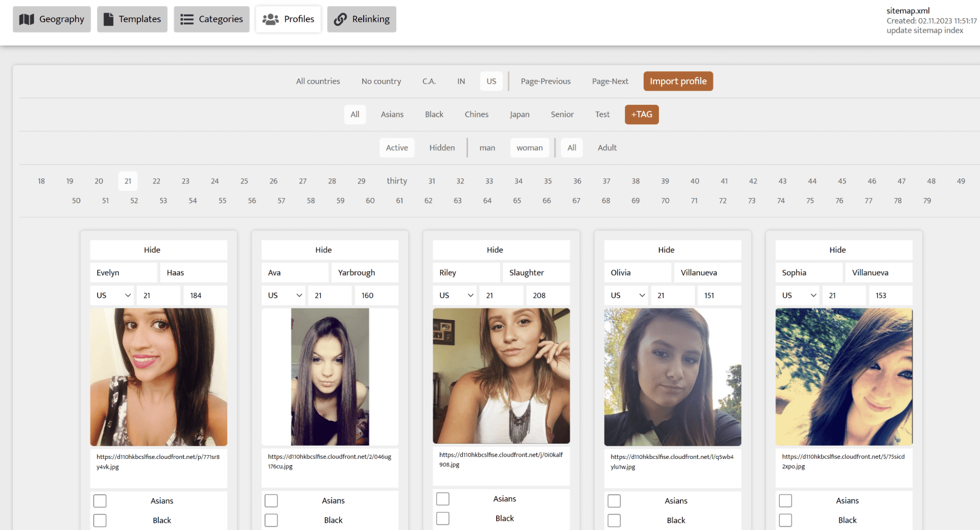Filter by Test tag
Image resolution: width=980 pixels, height=530 pixels.
point(602,115)
